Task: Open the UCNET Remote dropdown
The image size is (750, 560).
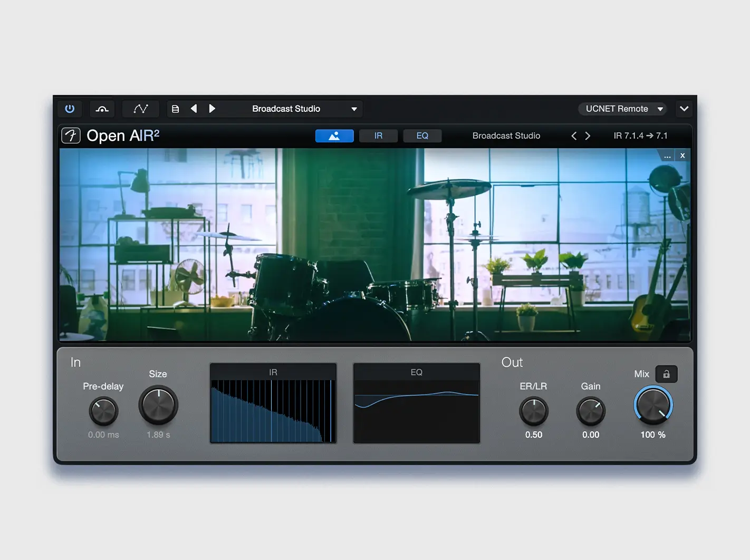Action: click(623, 109)
